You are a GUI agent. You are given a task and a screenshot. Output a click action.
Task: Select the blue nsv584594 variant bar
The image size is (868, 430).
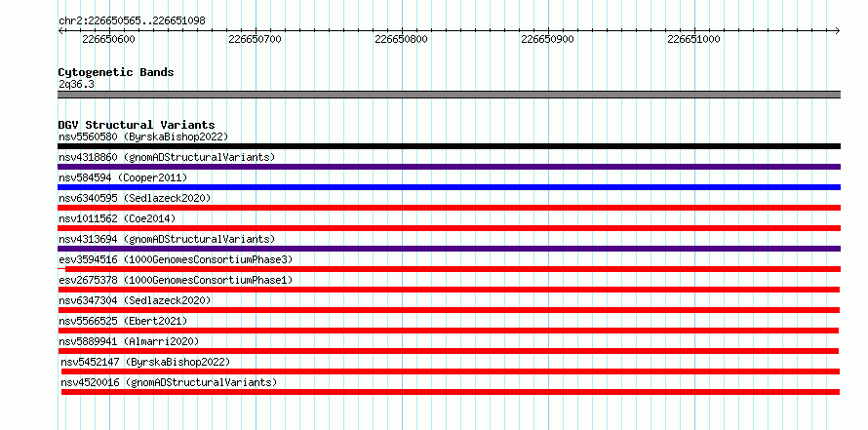(449, 187)
